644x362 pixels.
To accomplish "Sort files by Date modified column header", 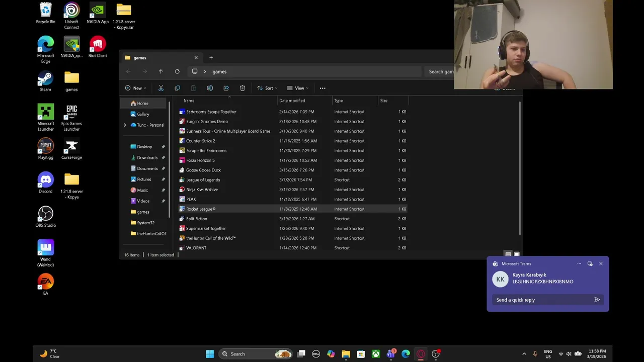I will [x=304, y=101].
